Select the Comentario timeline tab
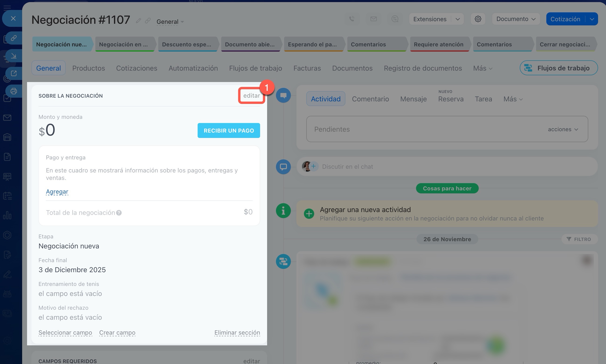This screenshot has height=364, width=606. 370,99
